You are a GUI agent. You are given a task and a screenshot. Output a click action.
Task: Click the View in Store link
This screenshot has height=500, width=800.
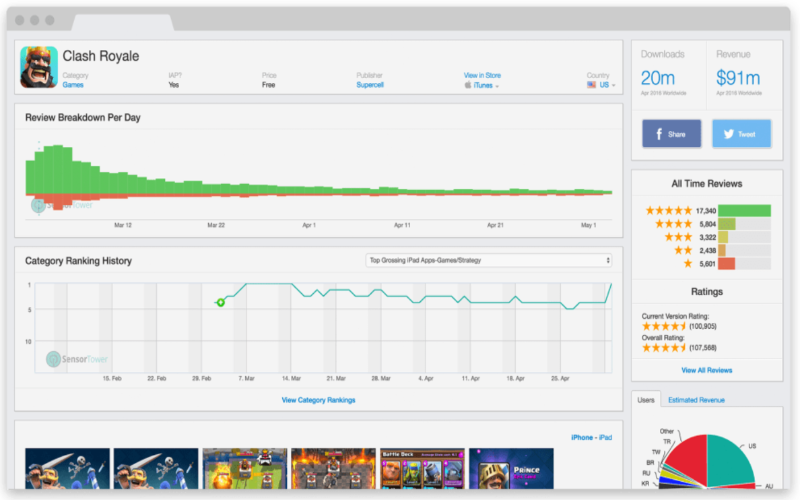tap(482, 76)
